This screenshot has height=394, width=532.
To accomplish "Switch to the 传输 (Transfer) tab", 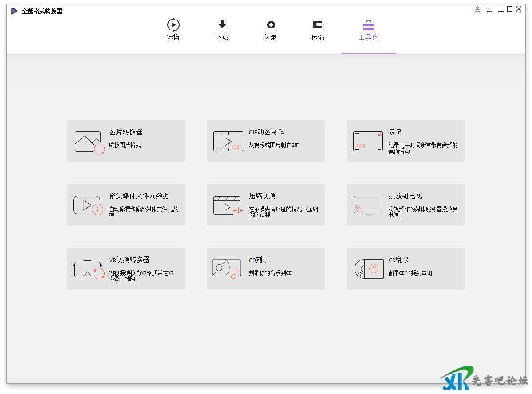I will (318, 30).
